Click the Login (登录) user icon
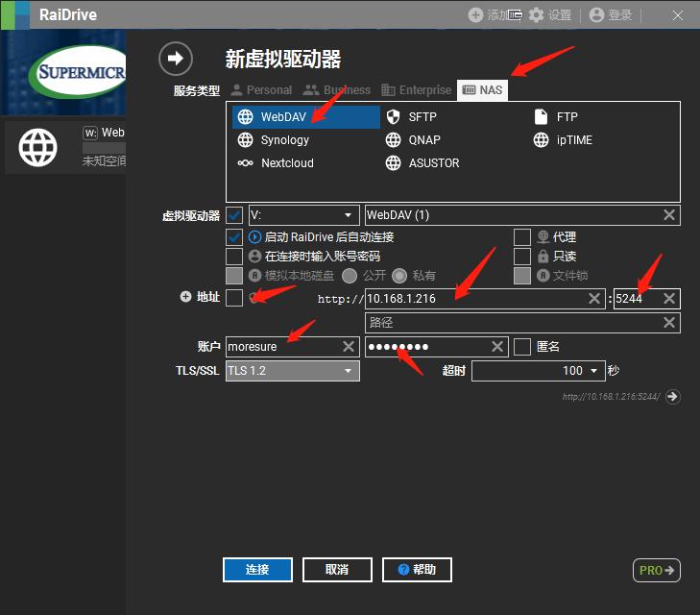 click(596, 15)
